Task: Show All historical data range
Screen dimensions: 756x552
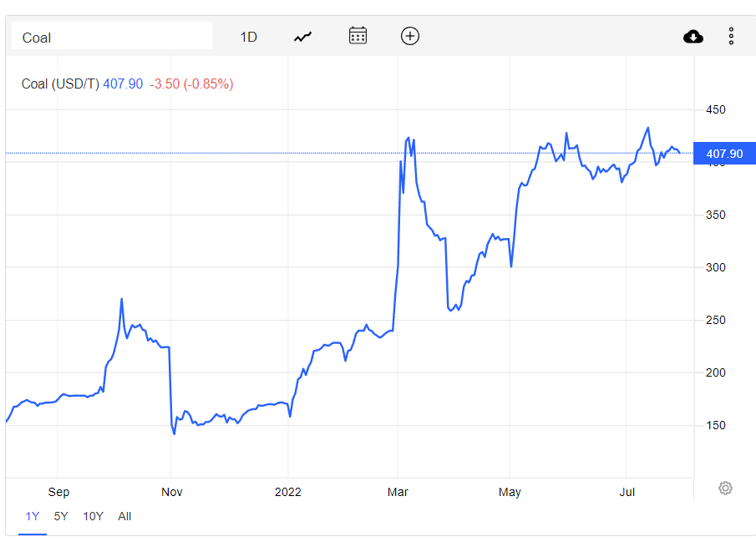Action: (124, 516)
